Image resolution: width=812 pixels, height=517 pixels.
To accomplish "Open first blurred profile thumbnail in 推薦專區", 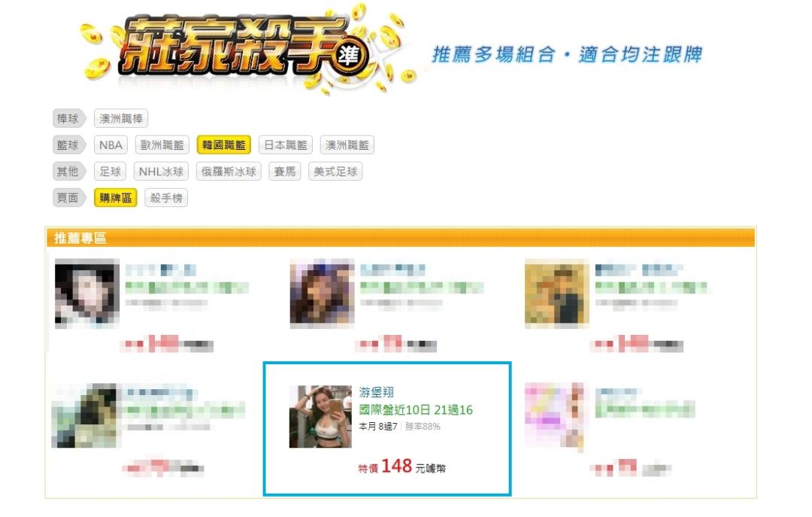I will tap(87, 293).
